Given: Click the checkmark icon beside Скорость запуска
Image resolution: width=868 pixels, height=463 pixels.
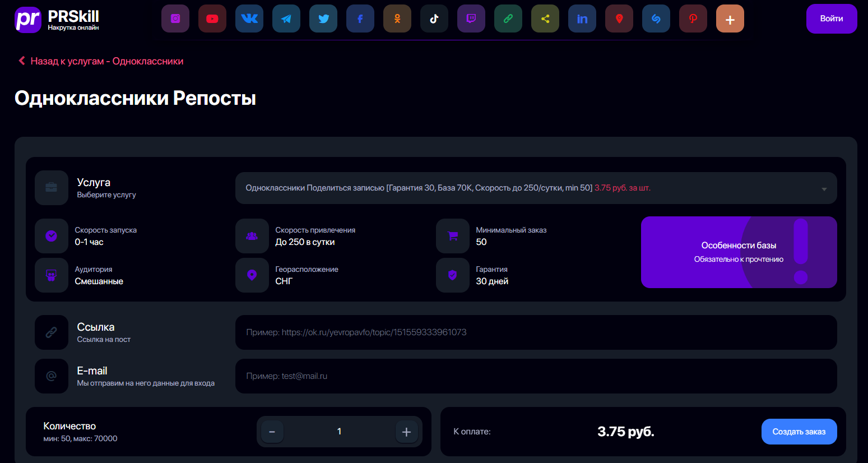Looking at the screenshot, I should (x=52, y=236).
